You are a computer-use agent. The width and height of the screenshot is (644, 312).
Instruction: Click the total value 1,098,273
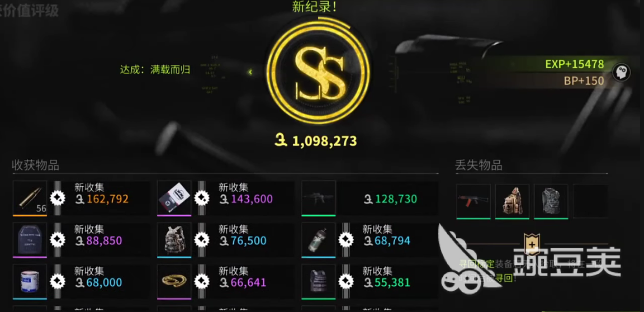click(316, 141)
